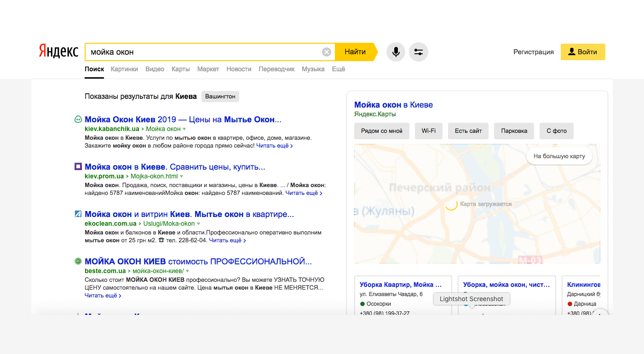644x354 pixels.
Task: Open the Новости tab
Action: pos(239,69)
